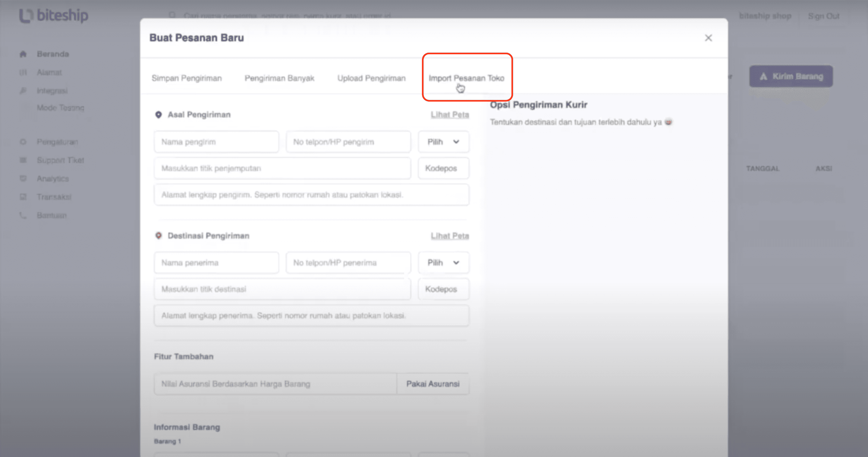The height and width of the screenshot is (457, 868).
Task: Click the Transaksi sidebar icon
Action: [23, 197]
